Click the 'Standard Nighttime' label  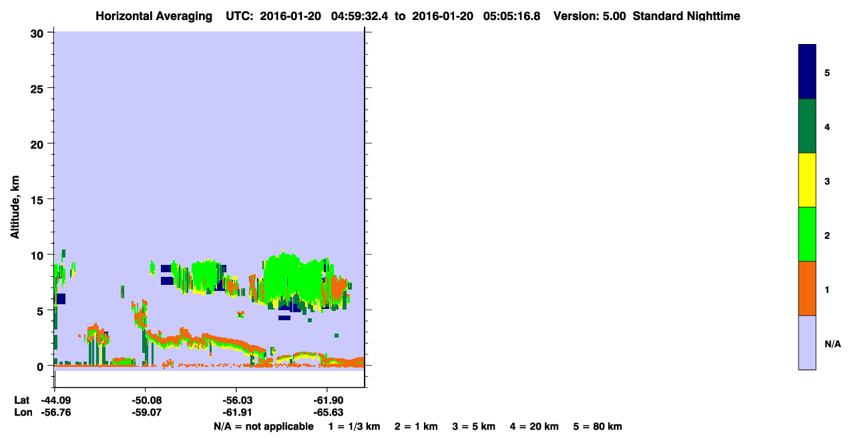pos(686,16)
